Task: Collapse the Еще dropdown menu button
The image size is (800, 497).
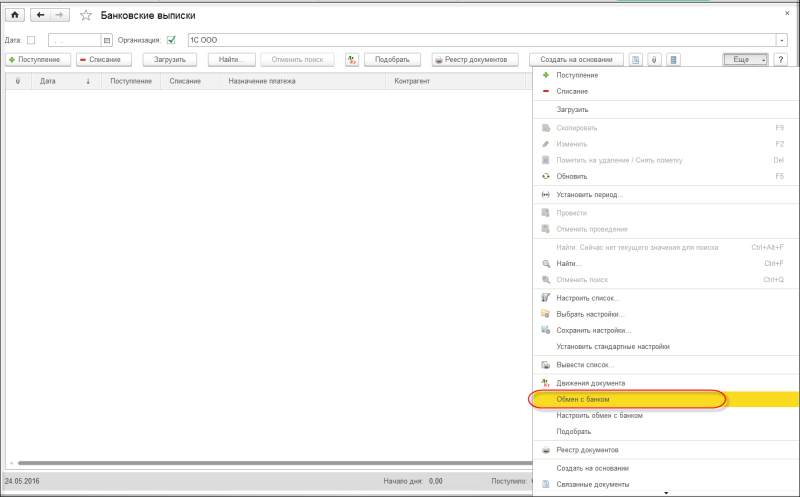Action: tap(745, 60)
